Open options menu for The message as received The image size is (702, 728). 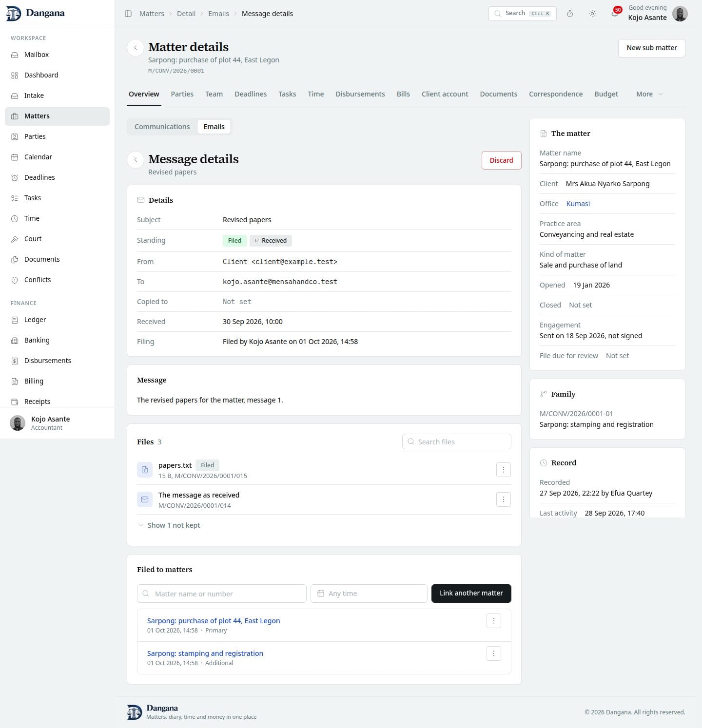[x=503, y=499]
